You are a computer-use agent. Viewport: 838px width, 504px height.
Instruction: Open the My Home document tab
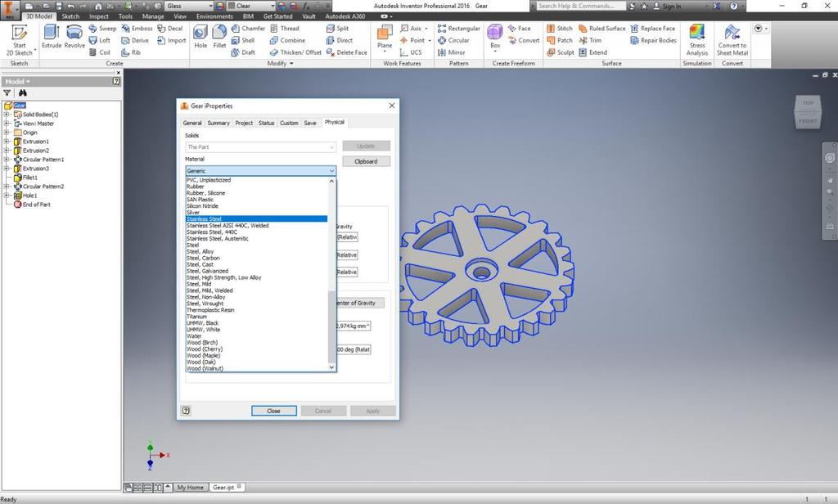[x=190, y=488]
